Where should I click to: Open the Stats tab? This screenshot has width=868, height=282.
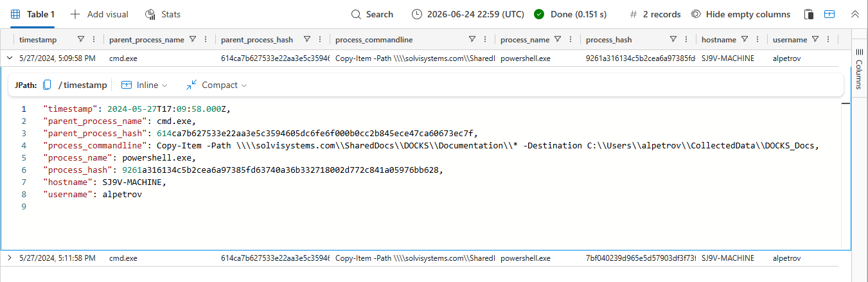[x=163, y=14]
